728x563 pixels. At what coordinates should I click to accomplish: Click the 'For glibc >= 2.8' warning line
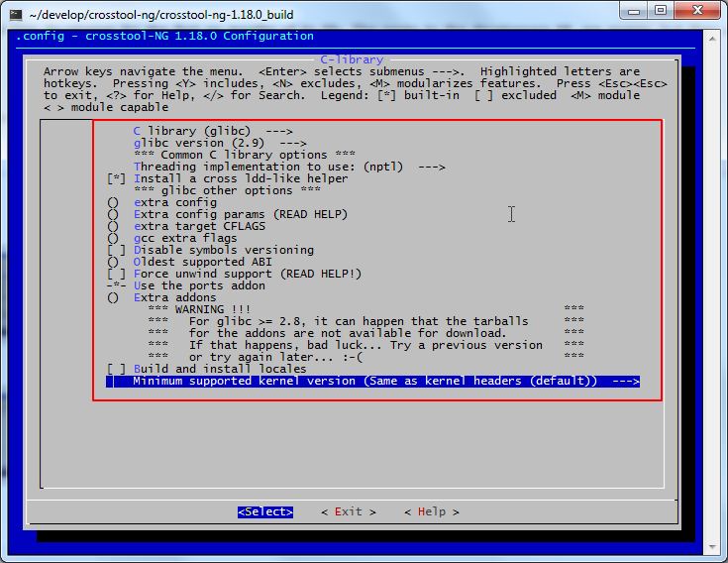[365, 321]
